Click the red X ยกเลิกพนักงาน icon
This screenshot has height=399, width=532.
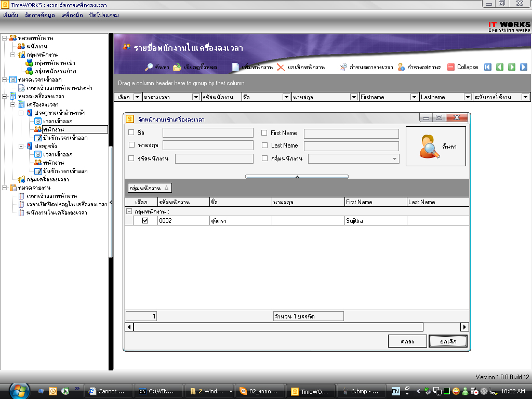click(x=281, y=67)
